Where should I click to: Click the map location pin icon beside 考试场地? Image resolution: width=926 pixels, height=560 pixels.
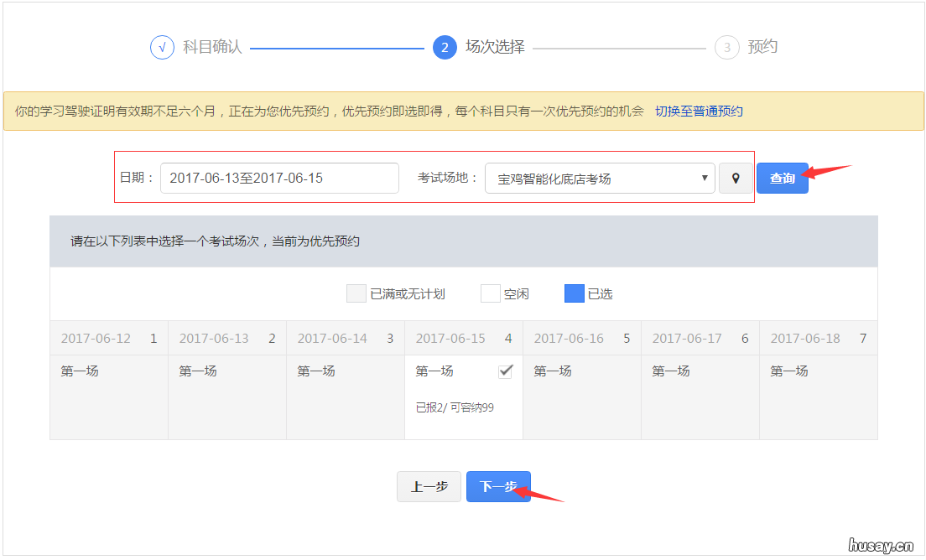(736, 178)
